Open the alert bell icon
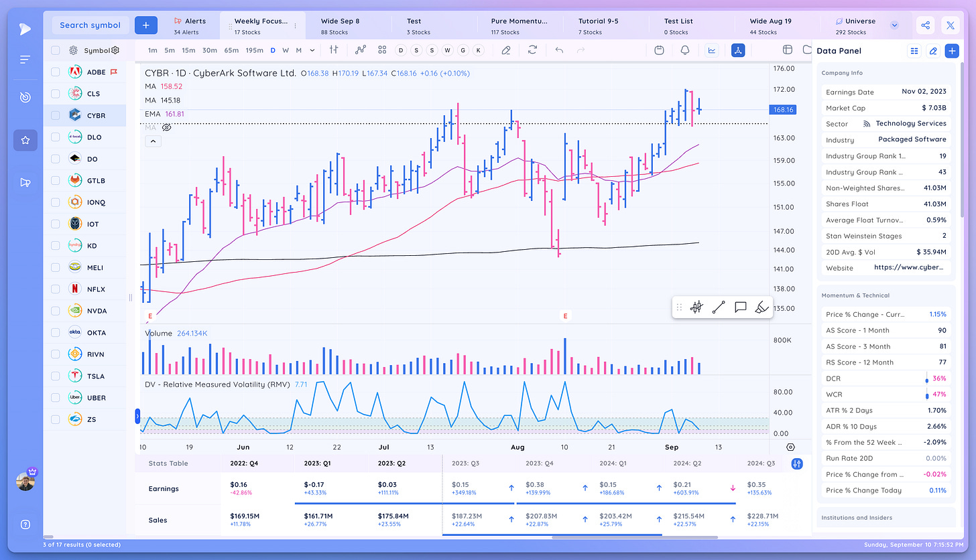This screenshot has height=560, width=976. pos(684,50)
